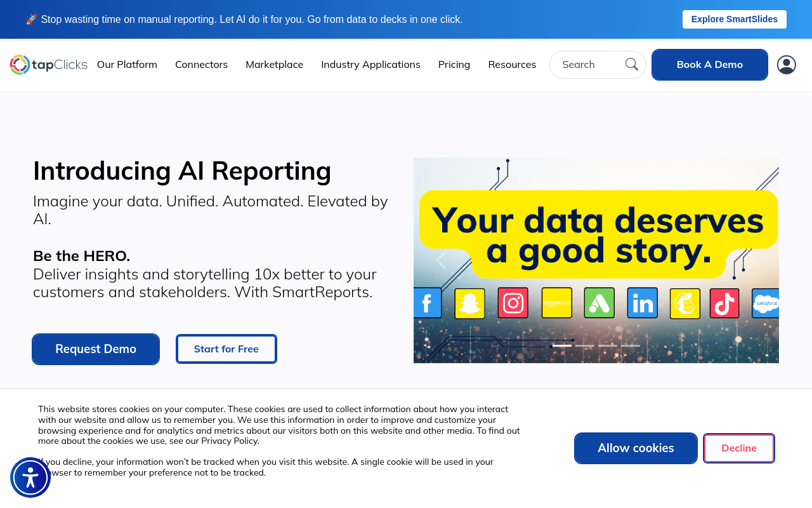Open the accessibility widget icon
Viewport: 812px width, 508px height.
pos(30,478)
